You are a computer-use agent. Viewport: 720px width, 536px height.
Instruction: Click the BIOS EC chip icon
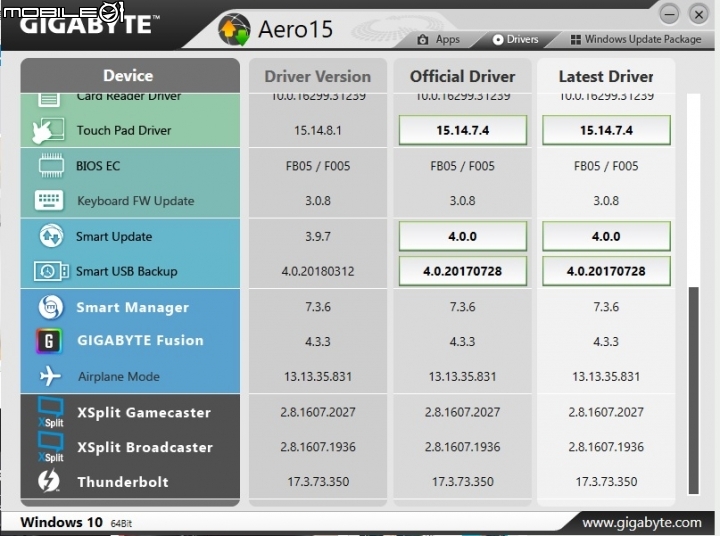pyautogui.click(x=51, y=165)
